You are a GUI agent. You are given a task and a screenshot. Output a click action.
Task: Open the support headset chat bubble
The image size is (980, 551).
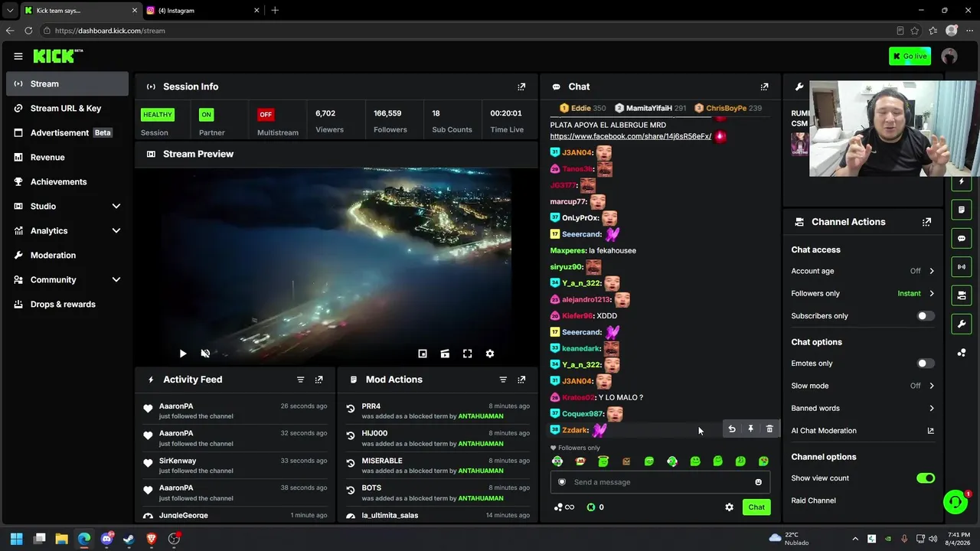955,502
